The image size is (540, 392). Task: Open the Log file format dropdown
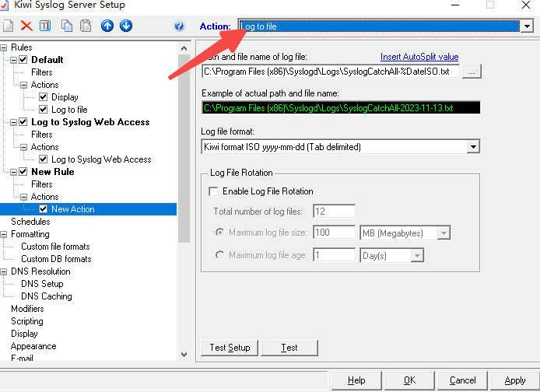point(473,147)
